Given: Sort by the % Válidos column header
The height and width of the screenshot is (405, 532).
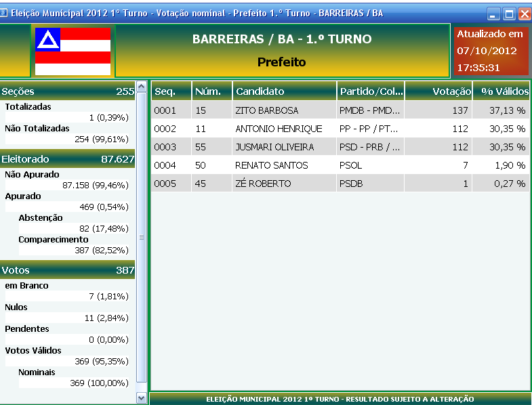Looking at the screenshot, I should (x=502, y=91).
